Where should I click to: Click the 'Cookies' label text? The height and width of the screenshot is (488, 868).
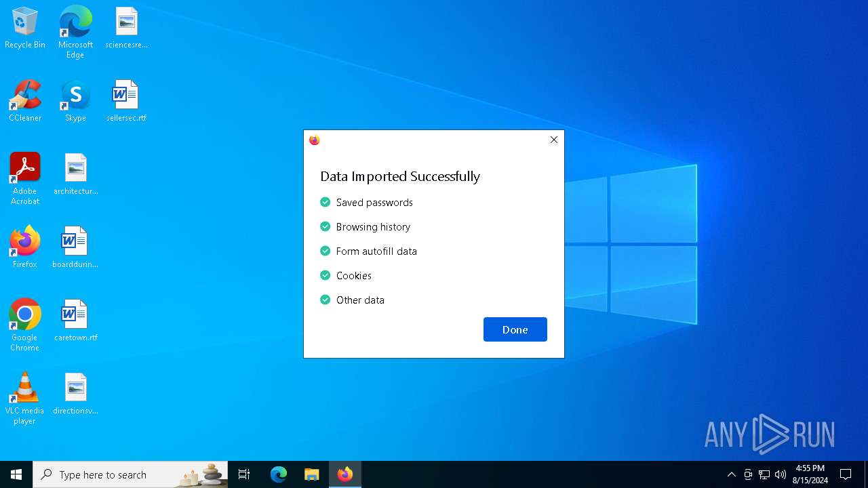click(354, 276)
